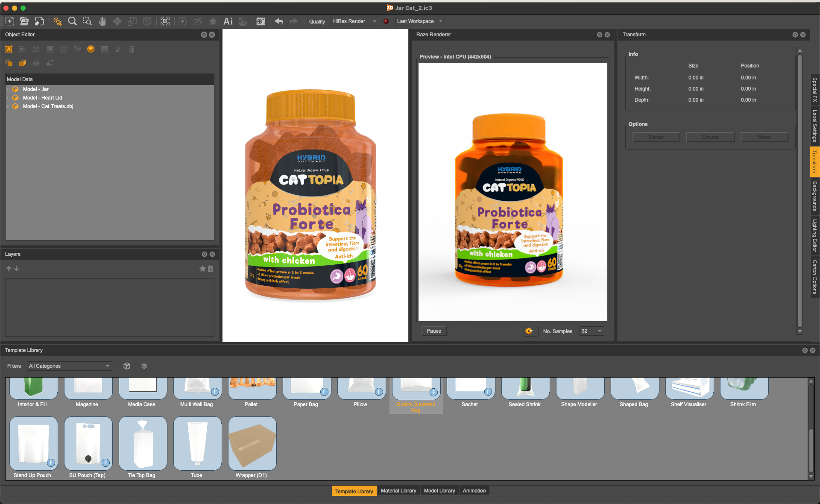Click the camera snapshot icon
This screenshot has width=820, height=504.
tap(261, 21)
